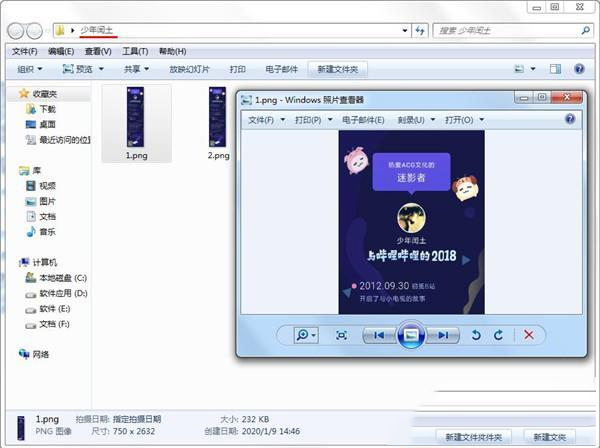Viewport: 600px width, 448px height.
Task: Open photo viewer help icon
Action: coord(570,119)
